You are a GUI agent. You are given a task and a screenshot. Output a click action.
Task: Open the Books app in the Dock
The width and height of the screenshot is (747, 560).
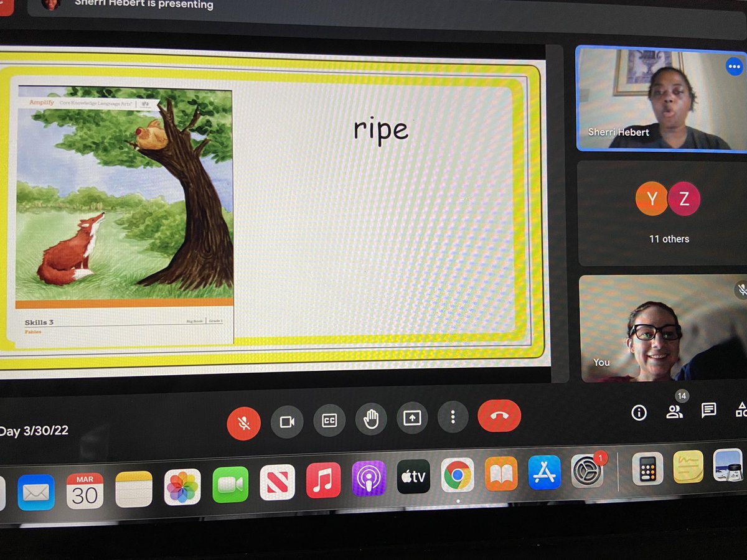tap(501, 474)
